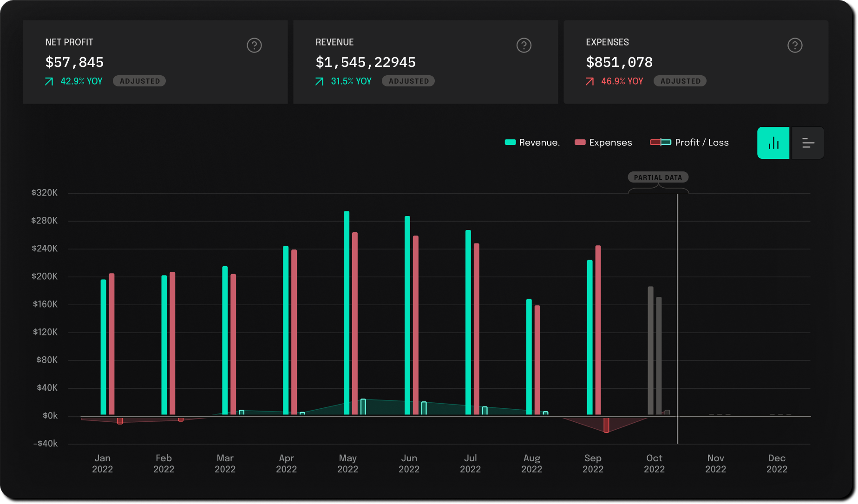Toggle the Profit / Loss legend series
This screenshot has height=504, width=858.
689,143
